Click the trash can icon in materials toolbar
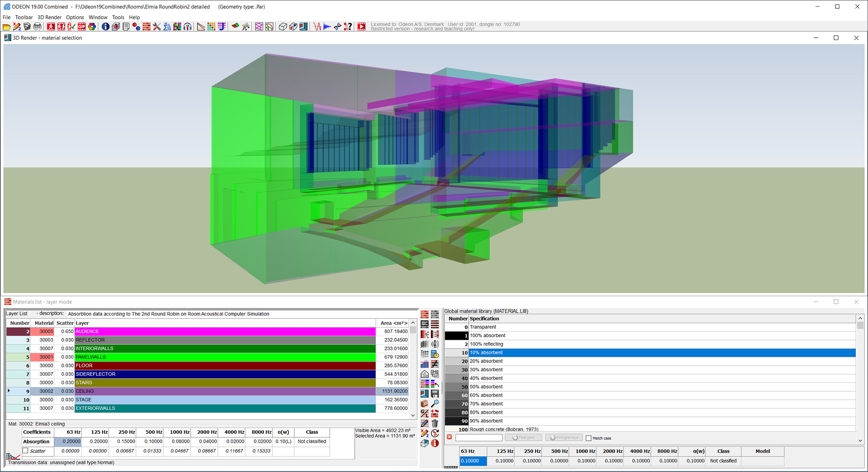Screen dimensions: 868x472 [435, 423]
